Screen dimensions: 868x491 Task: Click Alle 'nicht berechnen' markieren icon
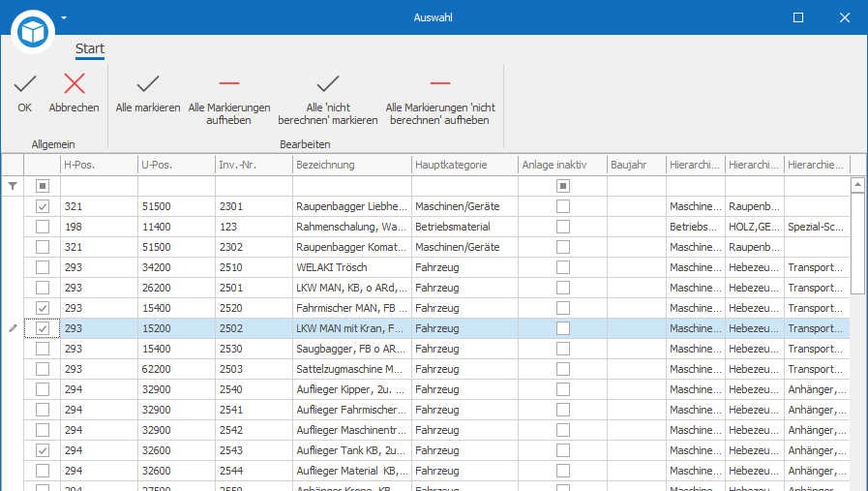click(x=328, y=83)
